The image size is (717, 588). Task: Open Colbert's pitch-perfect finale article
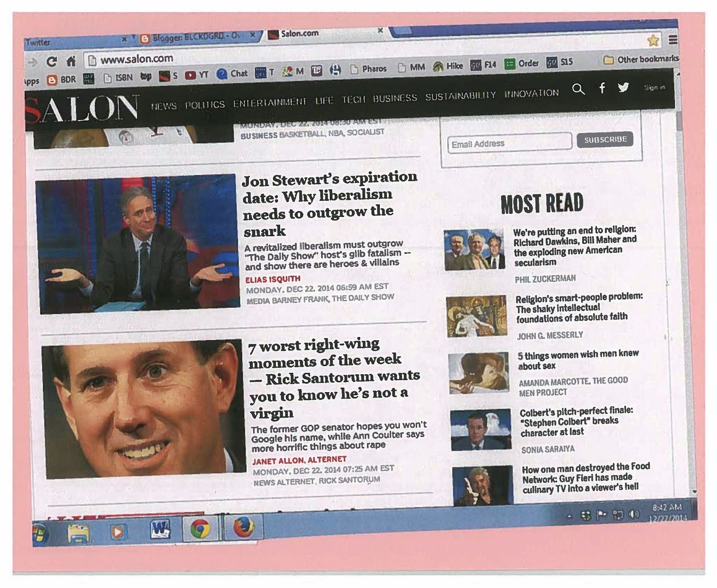point(576,421)
